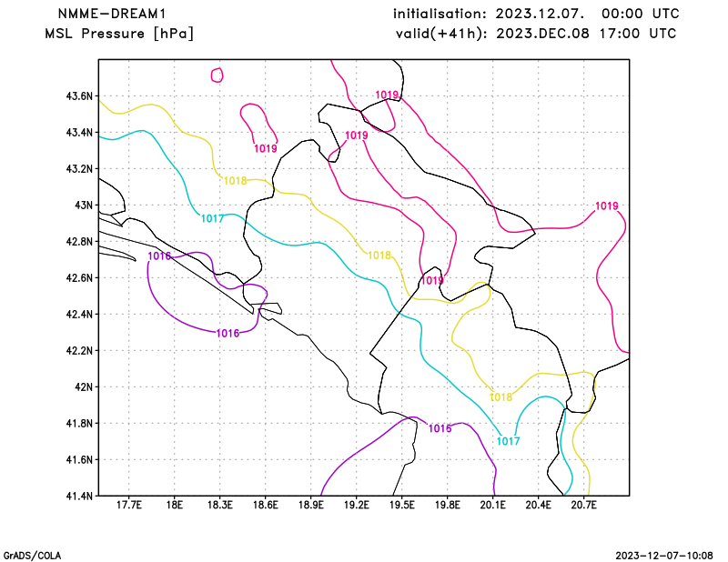
Task: Click the 18.3E longitude label
Action: [219, 505]
